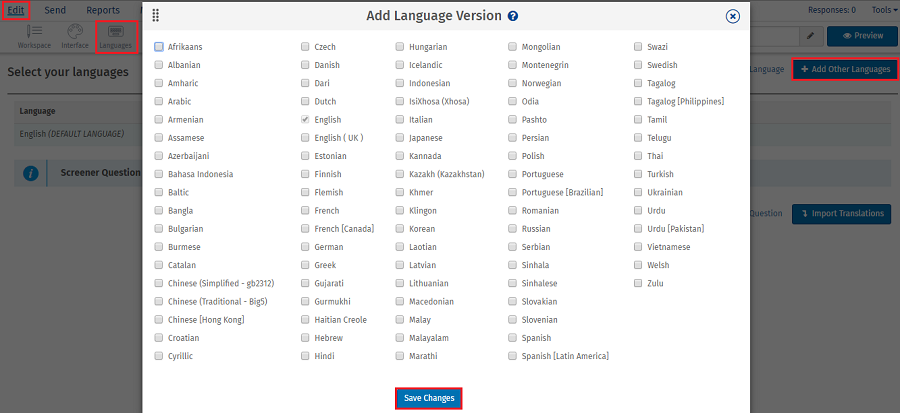
Task: Enable the Korean checkbox
Action: coord(399,229)
